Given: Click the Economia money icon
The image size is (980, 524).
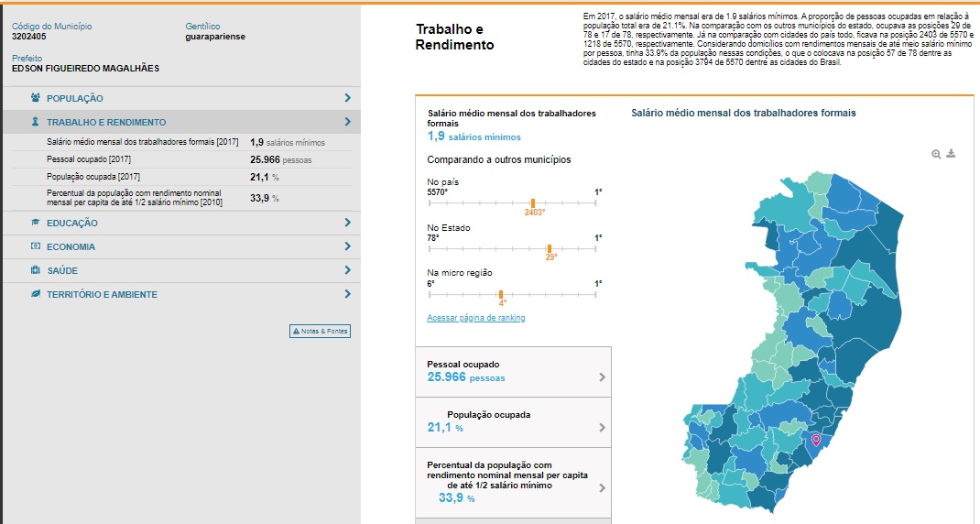Looking at the screenshot, I should 36,246.
